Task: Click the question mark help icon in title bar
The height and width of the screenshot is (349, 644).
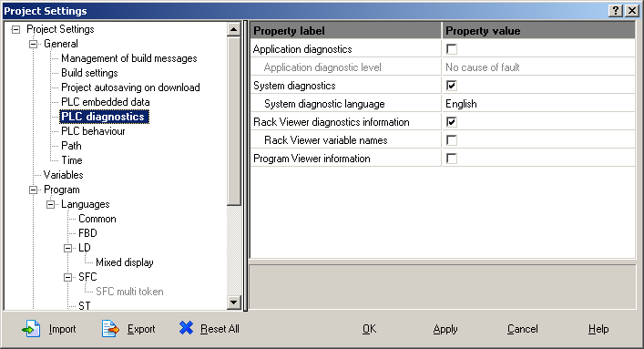Action: (x=616, y=11)
